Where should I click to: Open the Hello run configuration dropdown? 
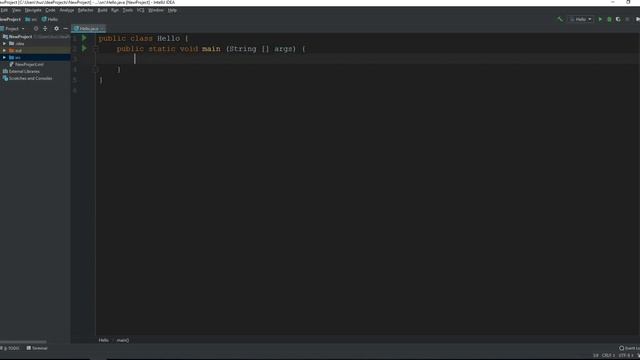point(580,19)
